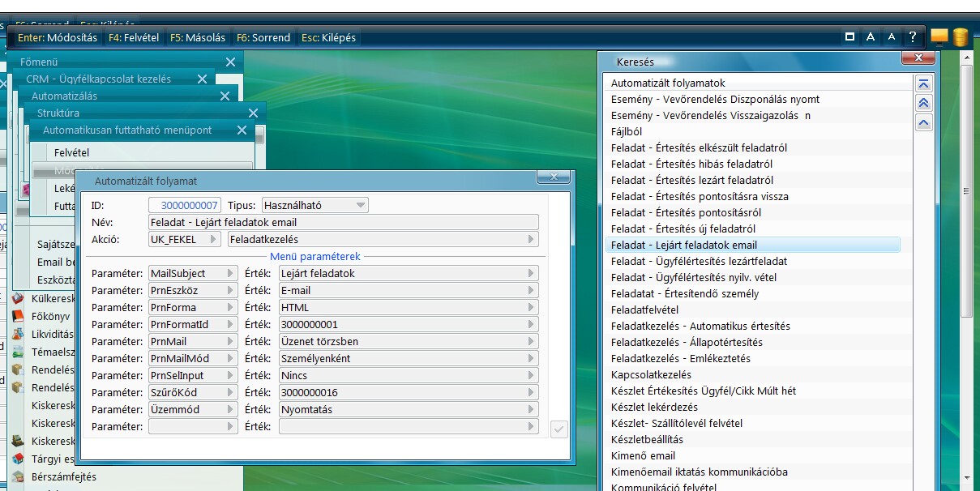
Task: Click the larger A font size icon
Action: click(x=870, y=36)
